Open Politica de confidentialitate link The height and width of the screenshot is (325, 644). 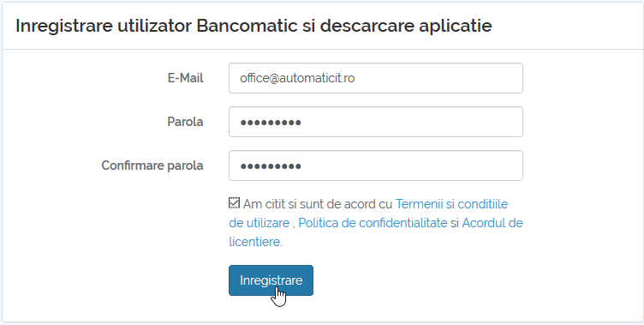tap(373, 223)
